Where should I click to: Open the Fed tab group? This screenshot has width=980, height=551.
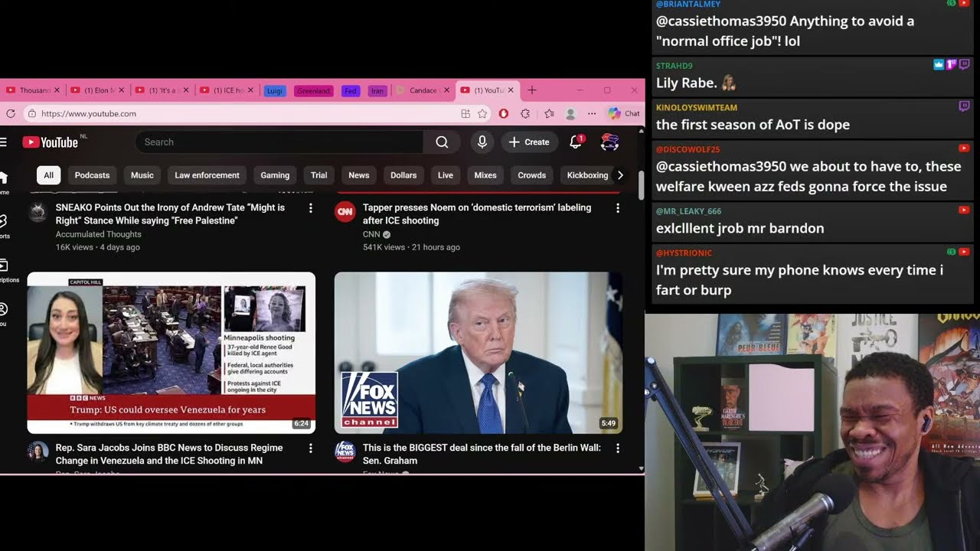[351, 91]
